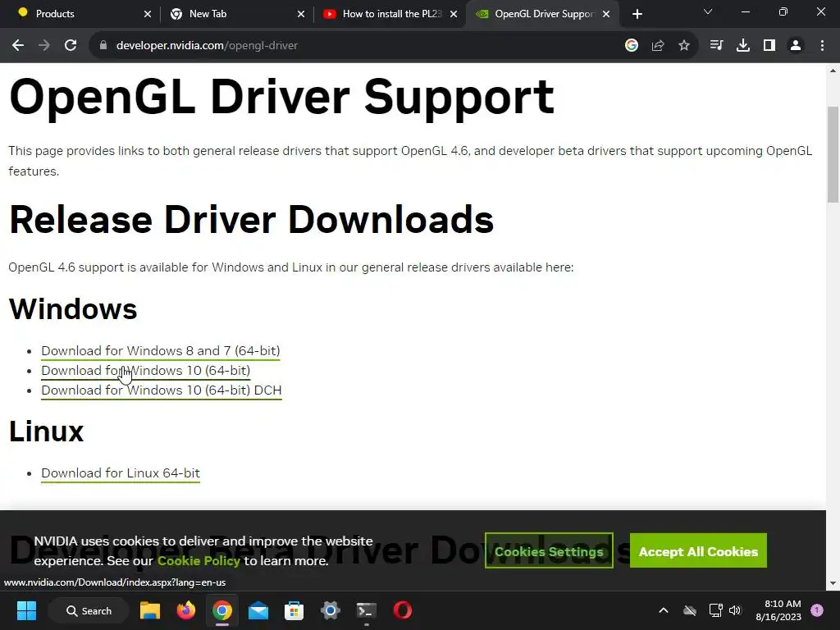Image resolution: width=840 pixels, height=630 pixels.
Task: Click the taskbar Search box
Action: point(89,610)
